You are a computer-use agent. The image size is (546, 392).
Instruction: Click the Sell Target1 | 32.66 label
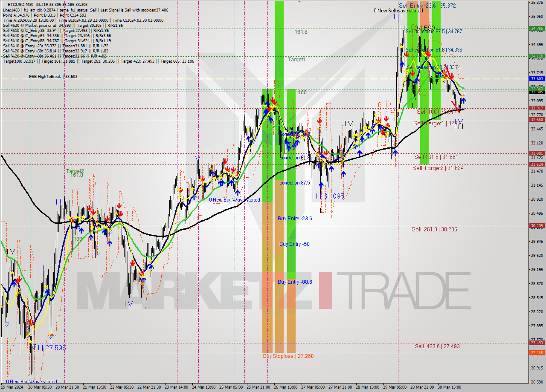point(438,123)
